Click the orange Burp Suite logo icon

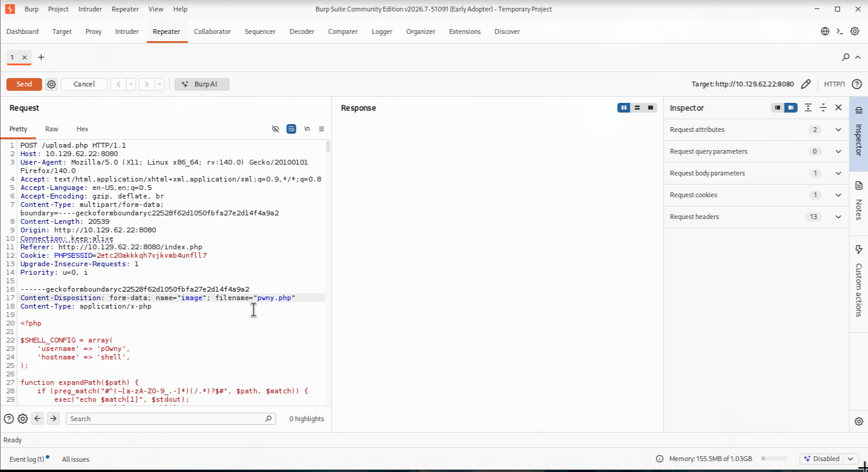[x=10, y=9]
